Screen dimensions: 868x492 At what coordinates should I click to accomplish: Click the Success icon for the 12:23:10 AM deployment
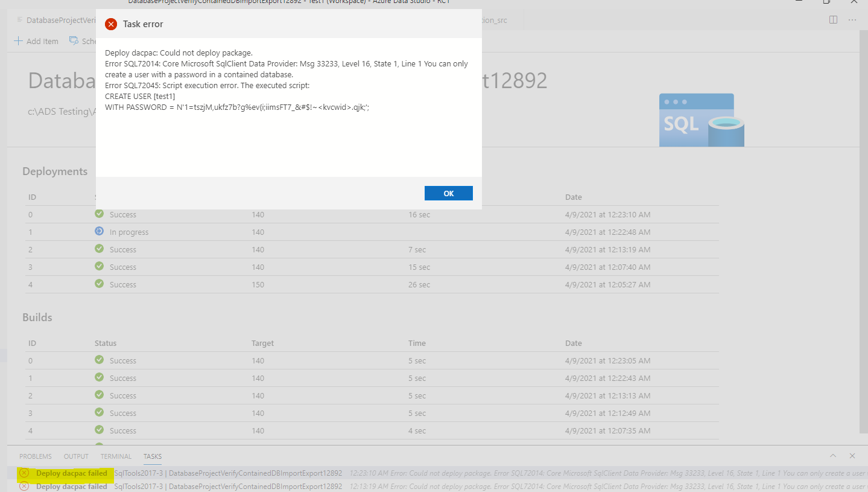coord(100,214)
